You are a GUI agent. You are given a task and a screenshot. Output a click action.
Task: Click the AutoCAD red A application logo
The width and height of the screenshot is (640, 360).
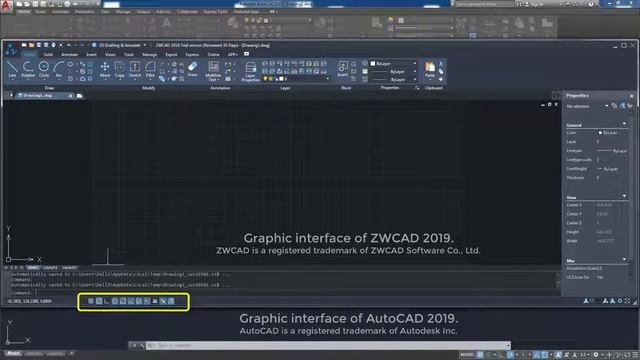(x=6, y=5)
